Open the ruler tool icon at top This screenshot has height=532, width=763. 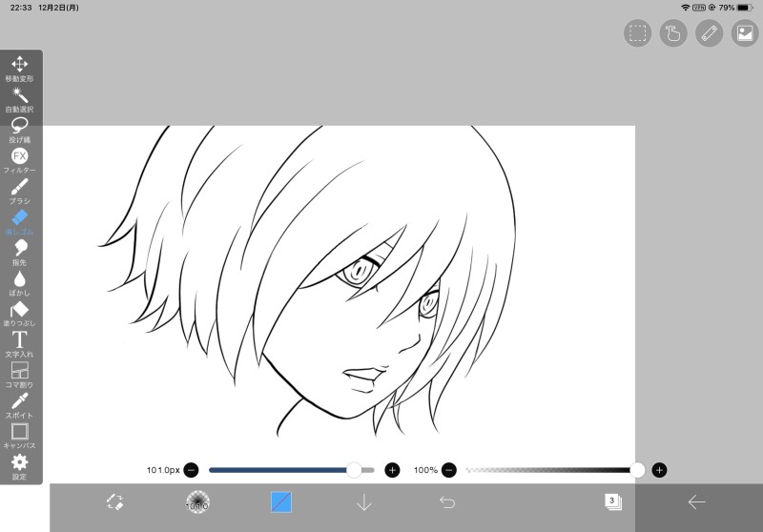click(709, 33)
